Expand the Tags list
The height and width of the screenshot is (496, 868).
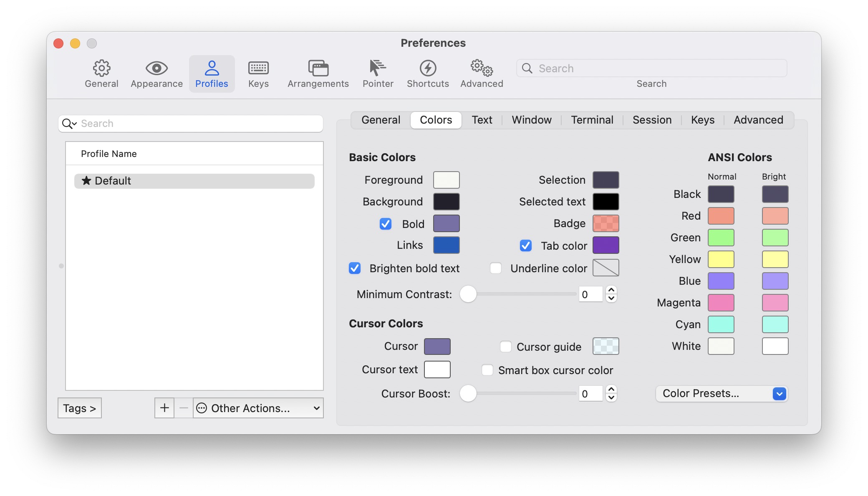79,408
